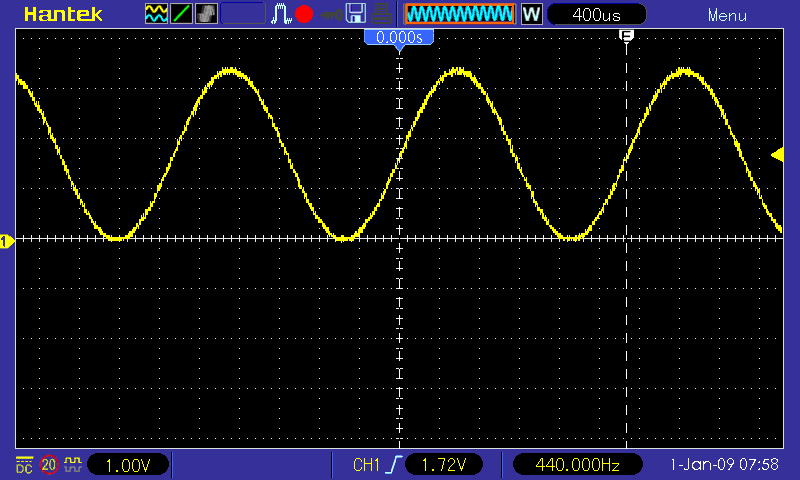Click the white pulse trigger icon

tap(283, 14)
